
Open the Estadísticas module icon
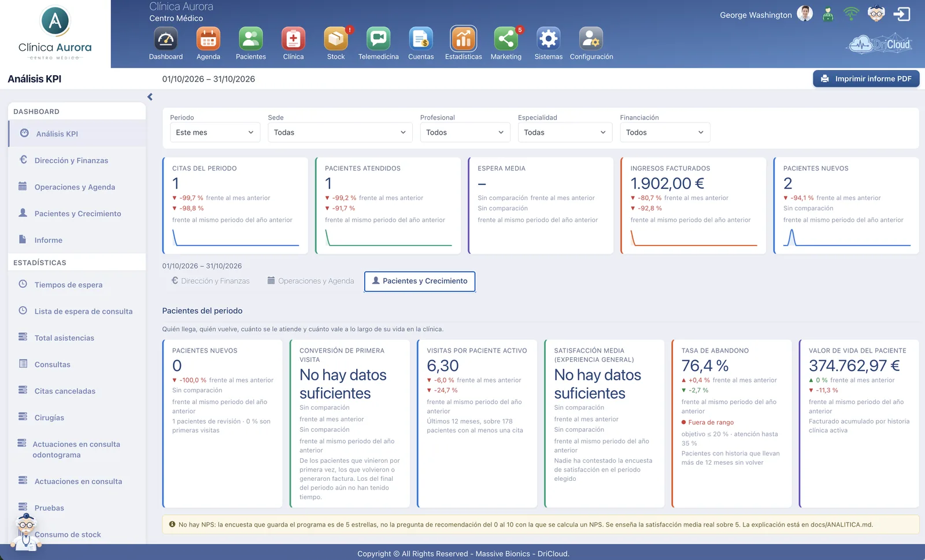point(464,39)
